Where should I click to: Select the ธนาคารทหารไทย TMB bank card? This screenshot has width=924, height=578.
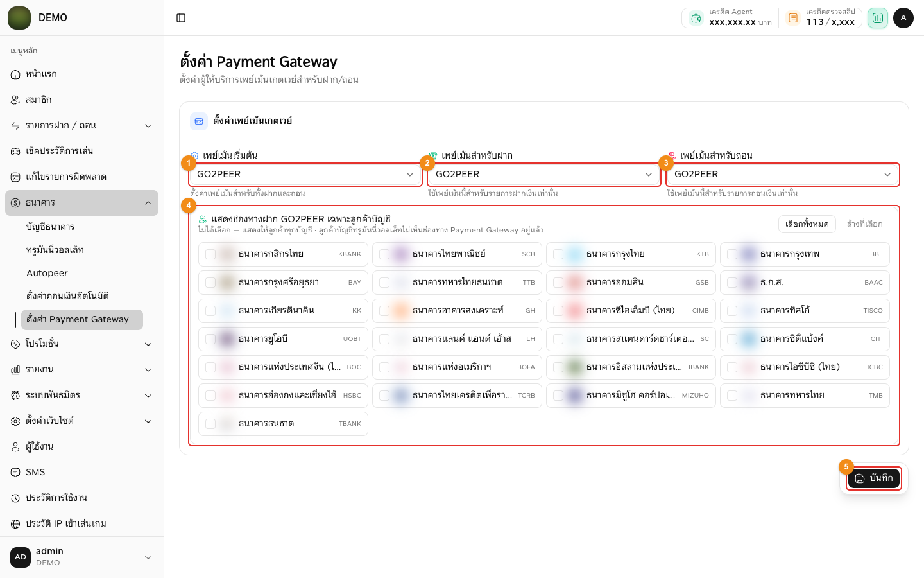click(805, 396)
